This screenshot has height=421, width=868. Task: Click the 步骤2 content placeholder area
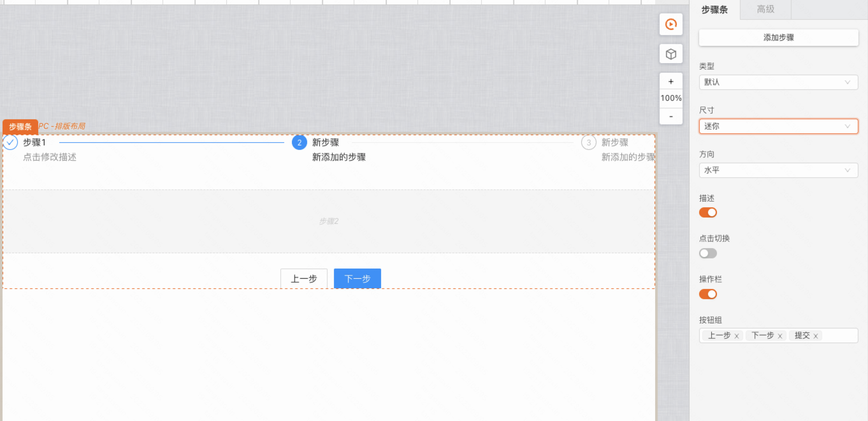[x=329, y=221]
